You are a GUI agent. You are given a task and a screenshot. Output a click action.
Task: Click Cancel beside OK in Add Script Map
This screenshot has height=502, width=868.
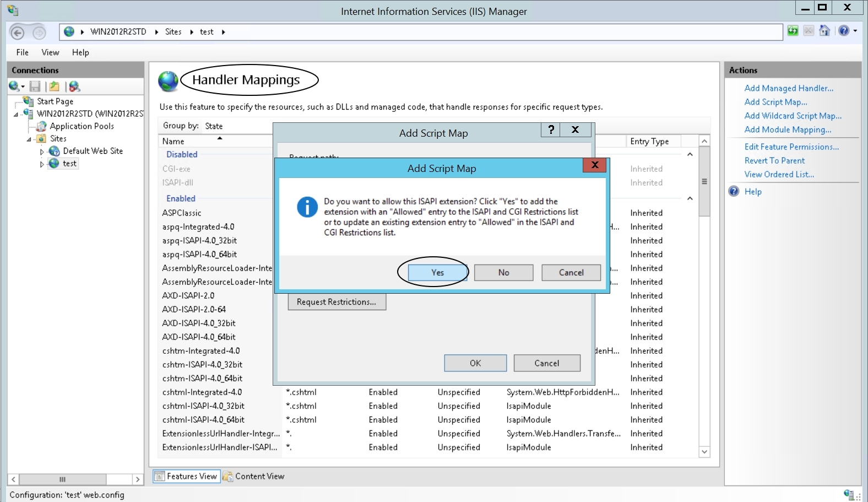click(547, 363)
